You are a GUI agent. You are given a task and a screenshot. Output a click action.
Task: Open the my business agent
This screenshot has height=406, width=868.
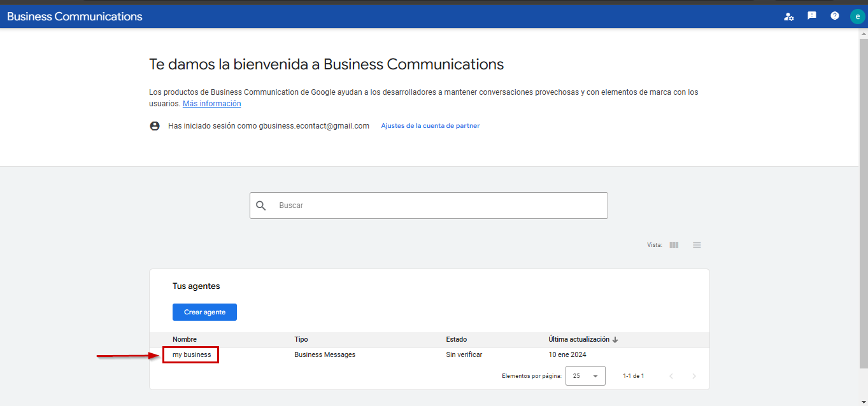coord(192,354)
